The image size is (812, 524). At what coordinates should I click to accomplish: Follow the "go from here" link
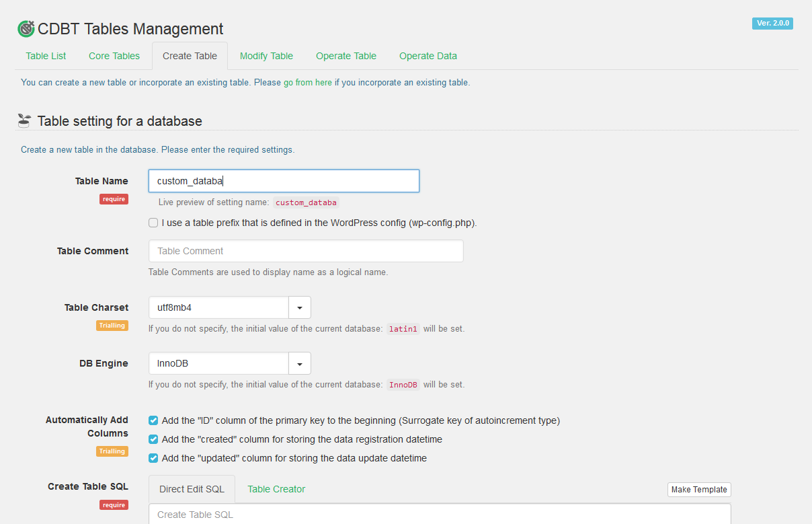click(308, 83)
